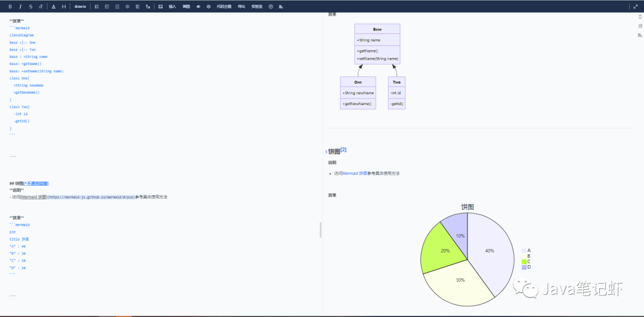644x317 pixels.
Task: Open help with the question-mark circle icon
Action: 271,7
